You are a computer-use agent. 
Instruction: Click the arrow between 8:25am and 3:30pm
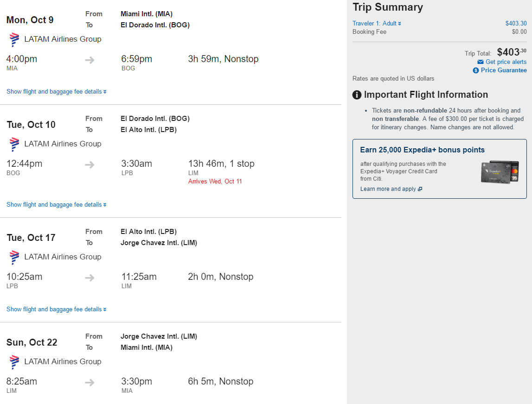click(x=90, y=383)
